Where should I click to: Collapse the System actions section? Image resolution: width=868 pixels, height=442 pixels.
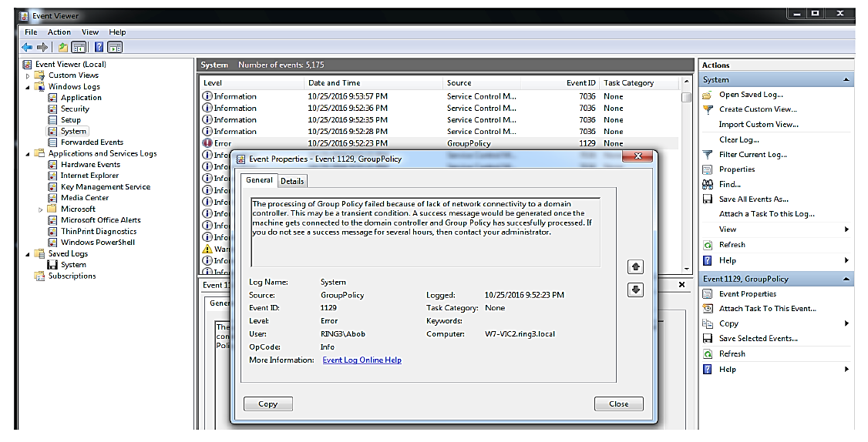(x=846, y=79)
